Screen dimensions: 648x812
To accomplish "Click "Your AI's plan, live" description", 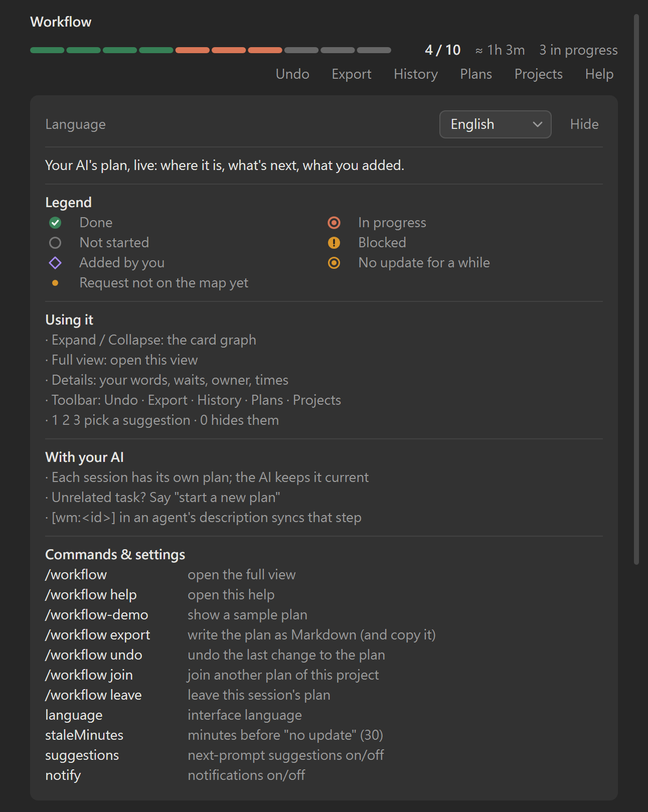I will click(x=225, y=166).
